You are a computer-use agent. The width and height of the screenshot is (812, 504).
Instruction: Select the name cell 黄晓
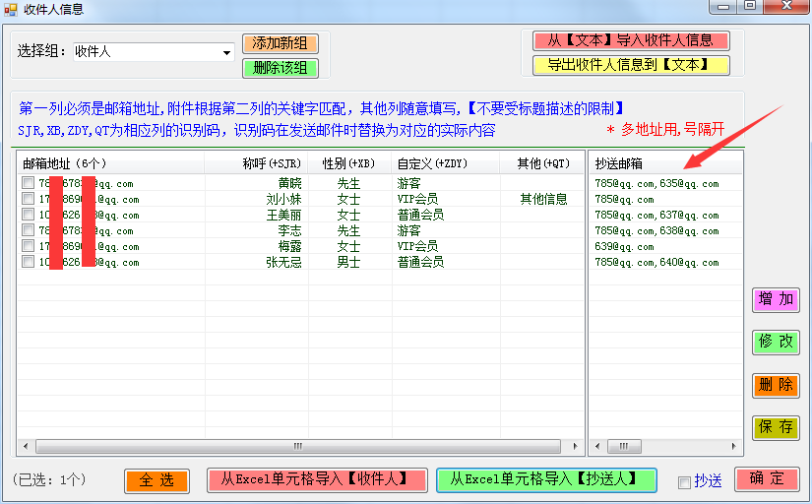tap(290, 183)
